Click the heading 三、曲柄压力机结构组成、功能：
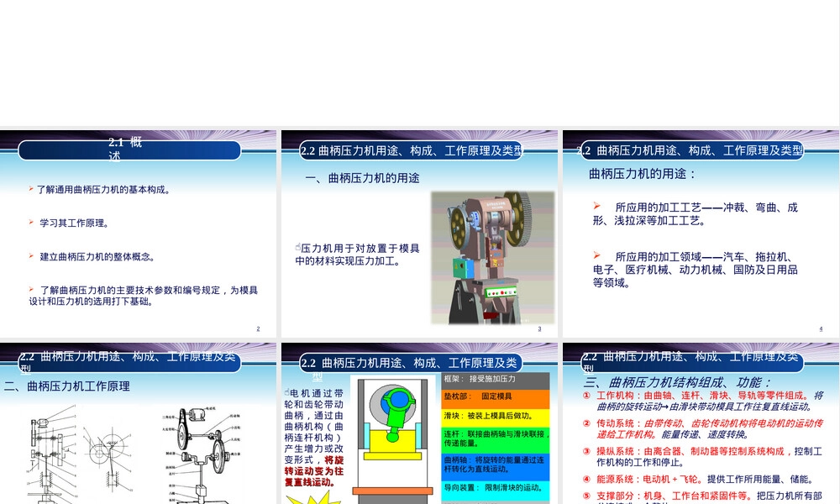The height and width of the screenshot is (504, 840). pos(678,382)
